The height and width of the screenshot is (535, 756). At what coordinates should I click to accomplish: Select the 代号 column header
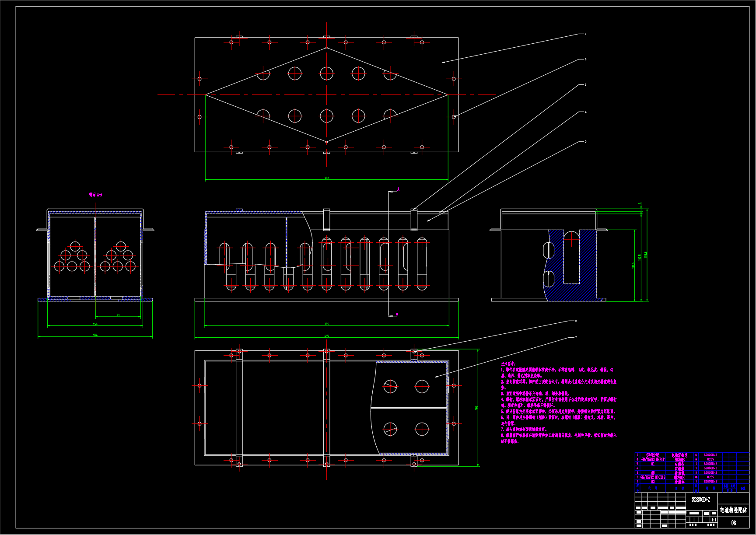653,488
